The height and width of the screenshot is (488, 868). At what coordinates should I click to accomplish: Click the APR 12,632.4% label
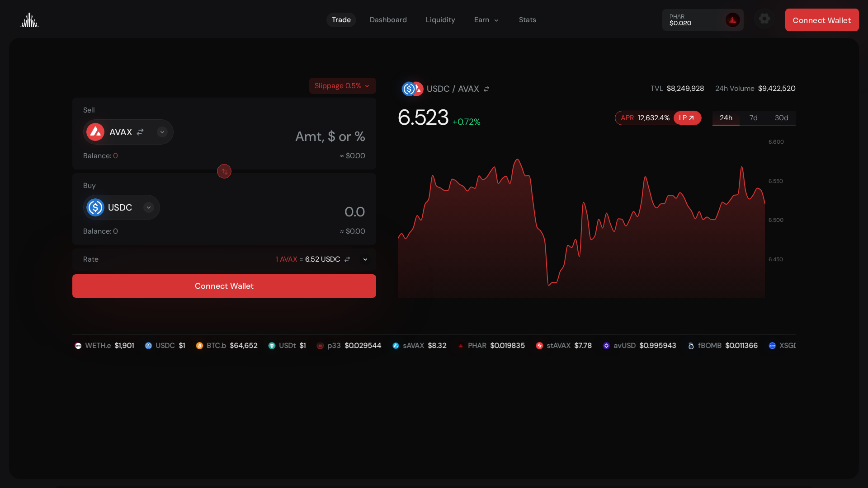645,118
